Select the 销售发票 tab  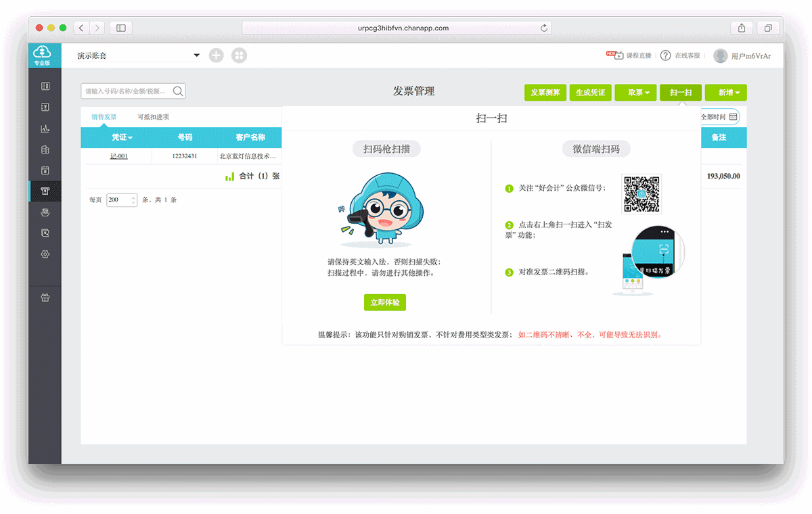104,117
